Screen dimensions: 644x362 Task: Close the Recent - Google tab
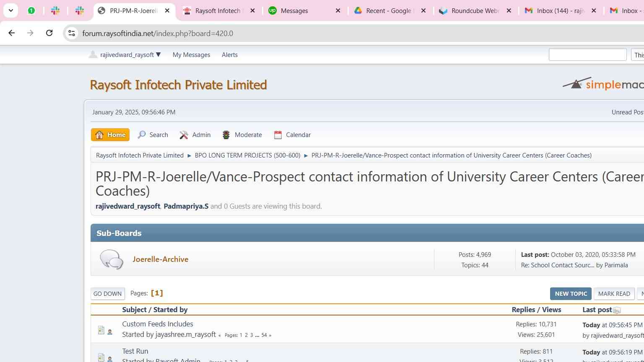pos(423,10)
